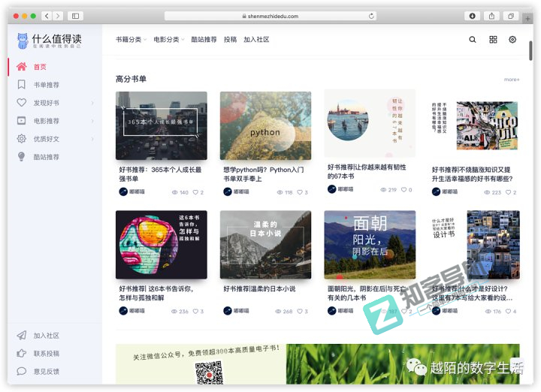Click the search magnifier icon
Screen dimensions: 541x392
473,40
